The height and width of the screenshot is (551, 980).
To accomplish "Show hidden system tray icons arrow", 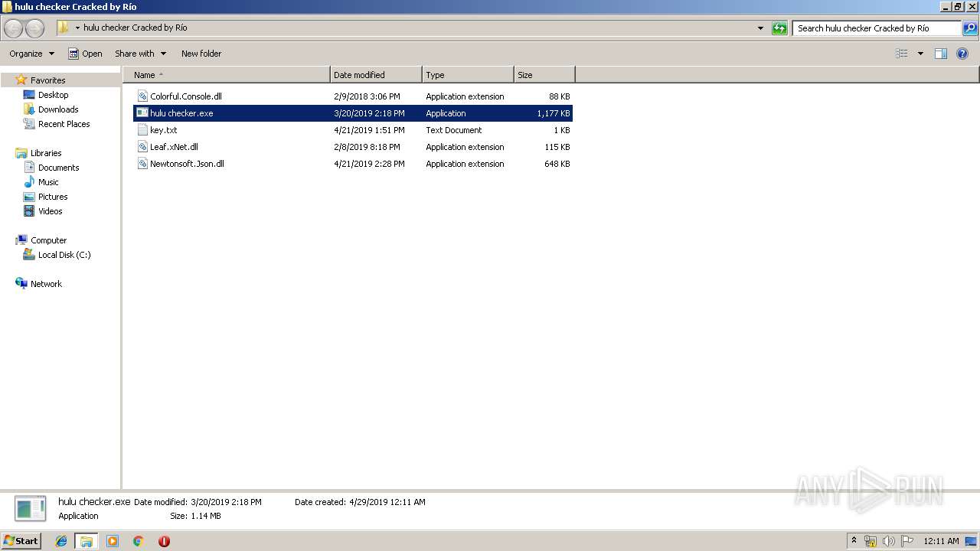I will [854, 541].
